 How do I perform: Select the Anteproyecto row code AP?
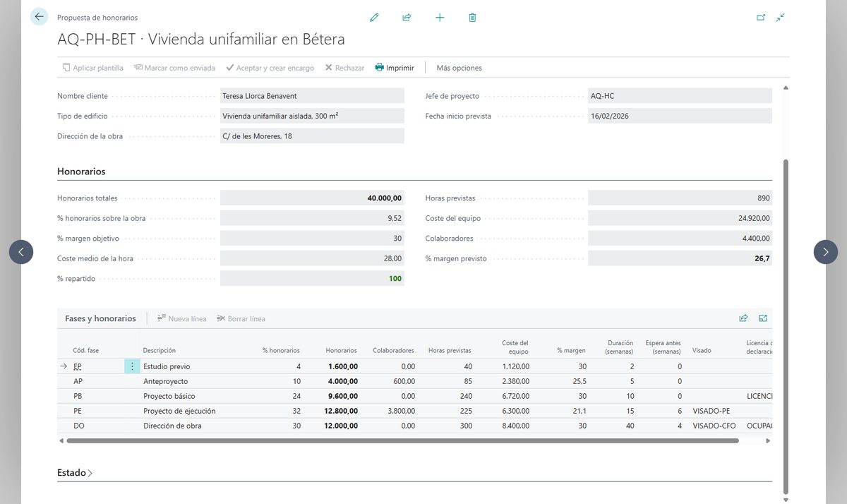coord(78,381)
